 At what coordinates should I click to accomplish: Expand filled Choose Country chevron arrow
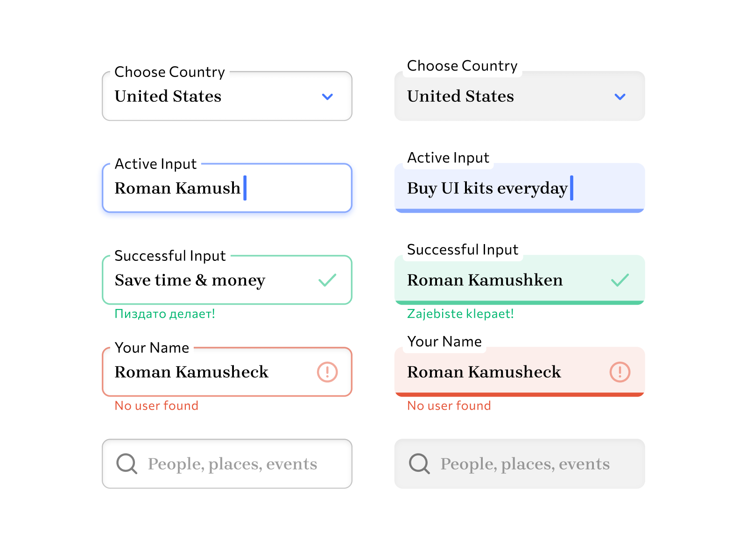click(620, 97)
